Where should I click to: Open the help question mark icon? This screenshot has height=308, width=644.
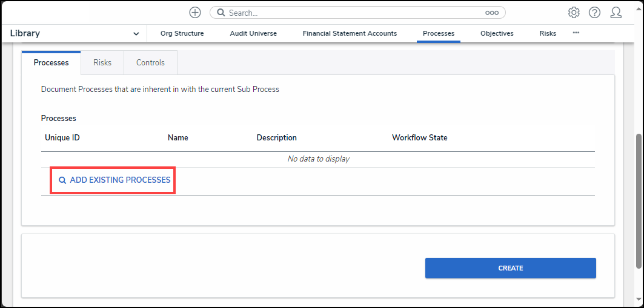tap(594, 13)
